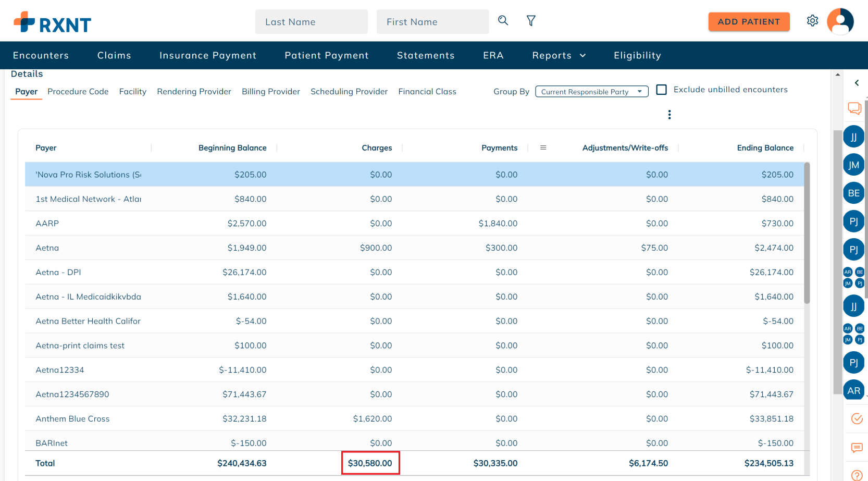Click total ending balance $234,505.13
The width and height of the screenshot is (868, 481).
click(768, 463)
